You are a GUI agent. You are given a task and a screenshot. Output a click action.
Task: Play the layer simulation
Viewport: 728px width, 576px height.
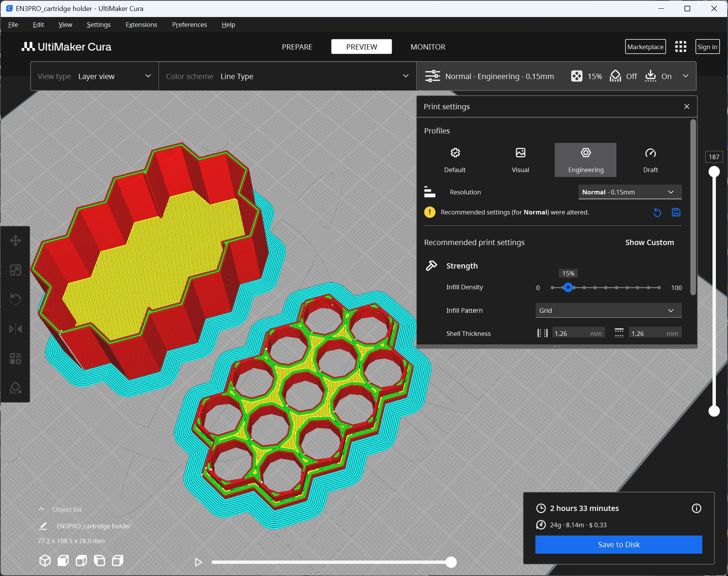(x=198, y=562)
